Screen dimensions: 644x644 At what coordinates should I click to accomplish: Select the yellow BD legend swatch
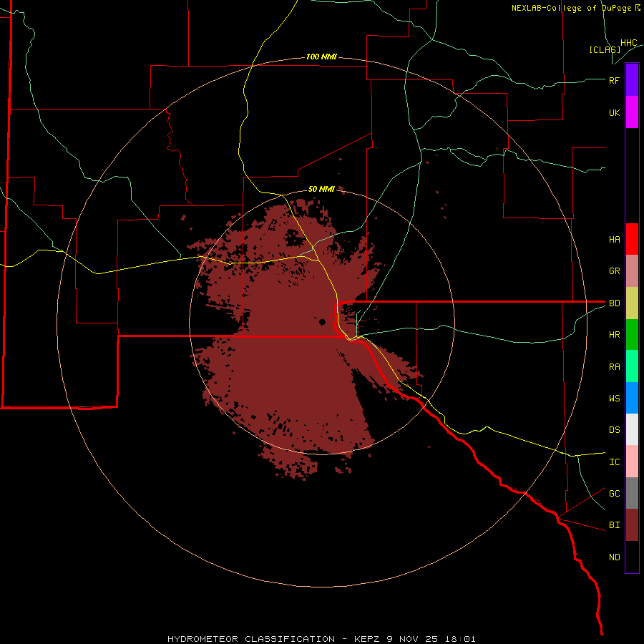pos(632,303)
